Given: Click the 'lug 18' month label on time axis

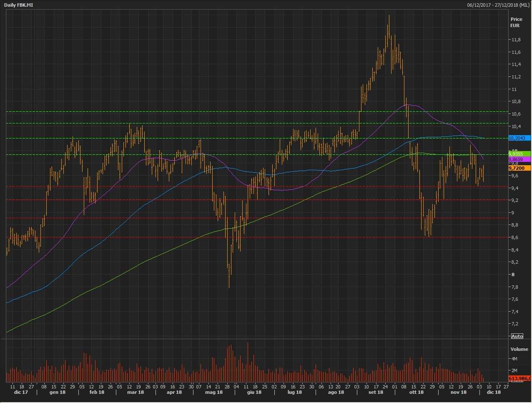Looking at the screenshot, I should (294, 392).
